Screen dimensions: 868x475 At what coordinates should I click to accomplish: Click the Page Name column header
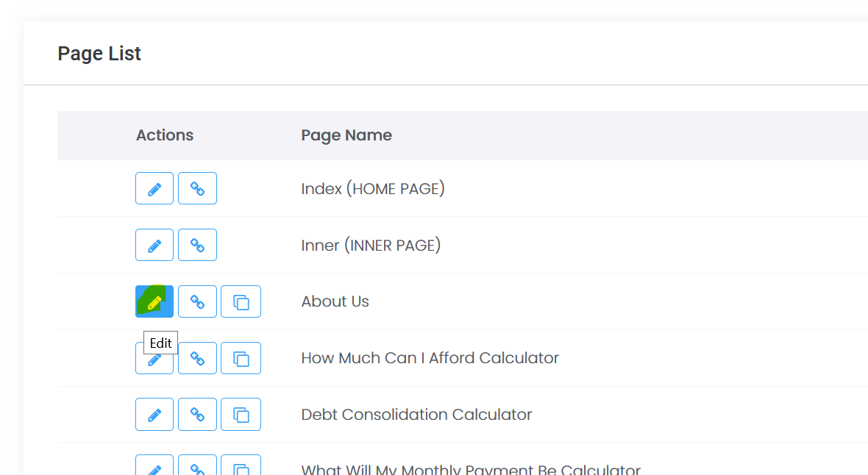point(346,135)
